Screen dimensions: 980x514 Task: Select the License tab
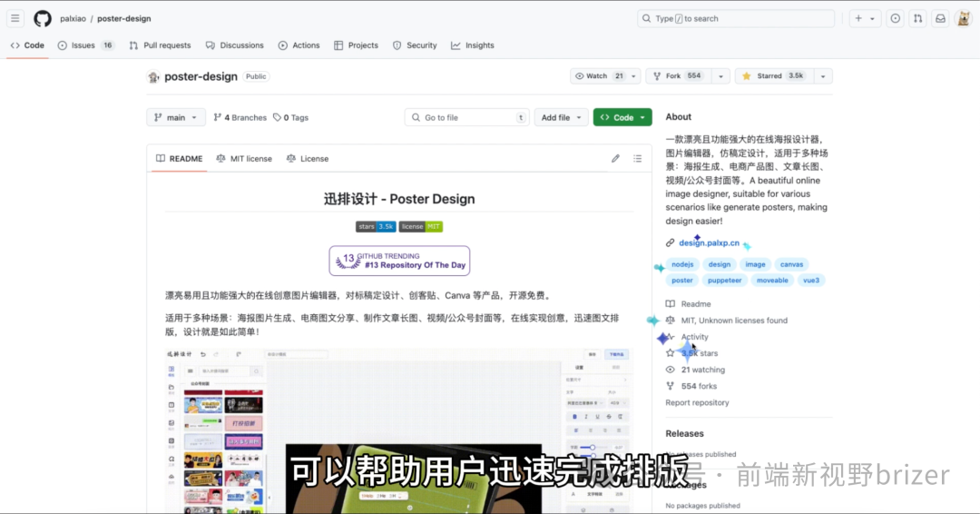coord(308,159)
